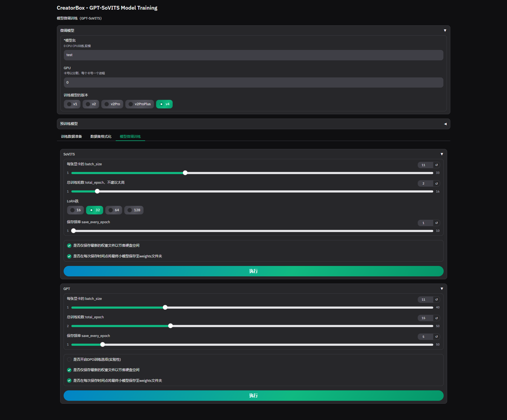Choose LoRA rank 64

point(114,210)
